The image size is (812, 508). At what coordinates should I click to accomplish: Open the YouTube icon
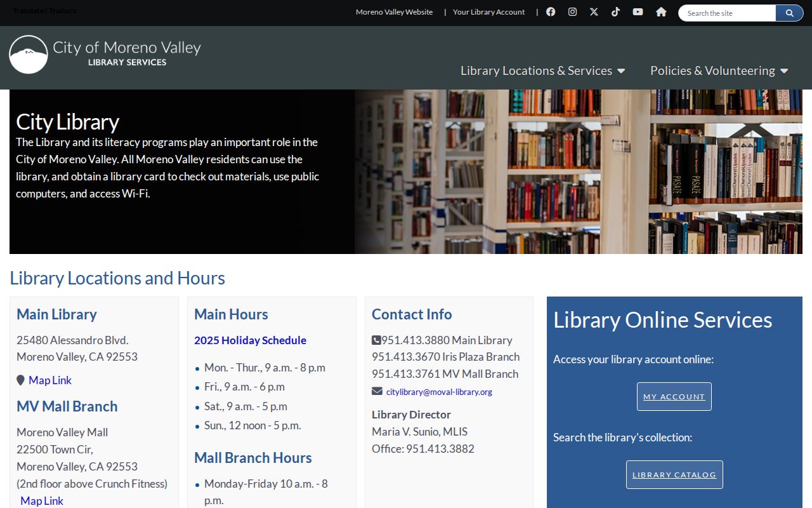(638, 11)
